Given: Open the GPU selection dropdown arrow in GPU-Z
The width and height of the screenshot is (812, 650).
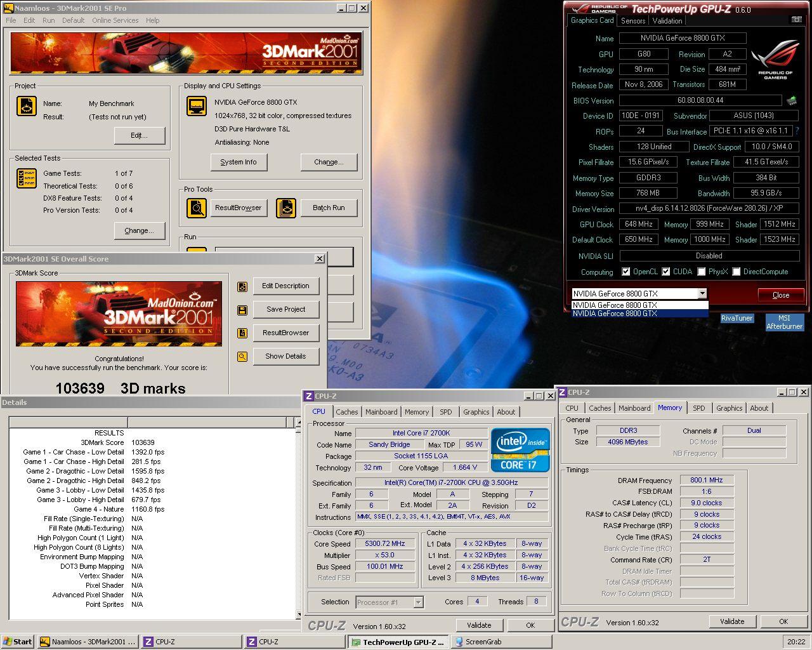Looking at the screenshot, I should coord(702,293).
